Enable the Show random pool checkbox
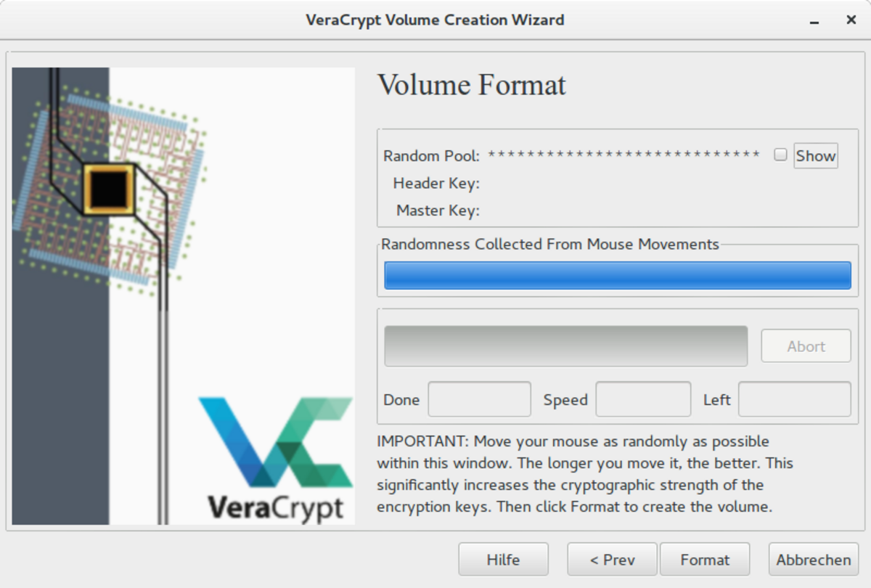The height and width of the screenshot is (588, 871). 780,155
